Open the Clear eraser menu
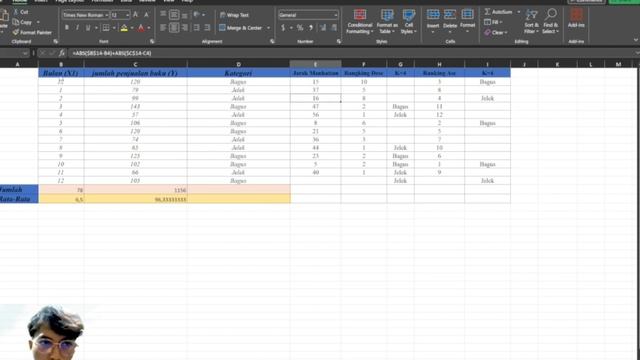This screenshot has height=360, width=640. [496, 32]
